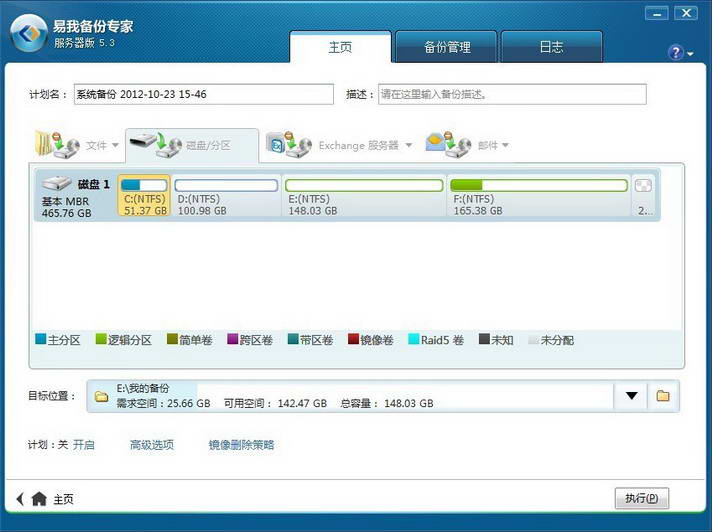Open the 目标位置 destination dropdown arrow
The width and height of the screenshot is (712, 532).
631,396
